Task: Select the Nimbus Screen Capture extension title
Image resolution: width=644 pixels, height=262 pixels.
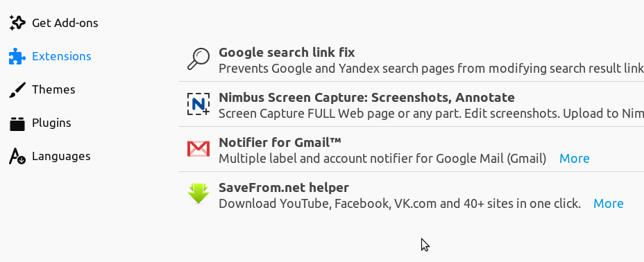Action: 366,98
